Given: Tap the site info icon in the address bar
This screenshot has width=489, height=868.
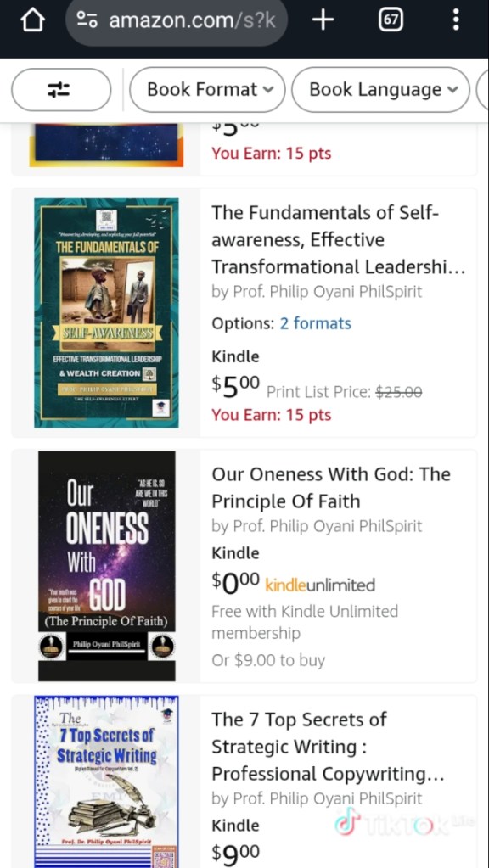Looking at the screenshot, I should point(87,20).
